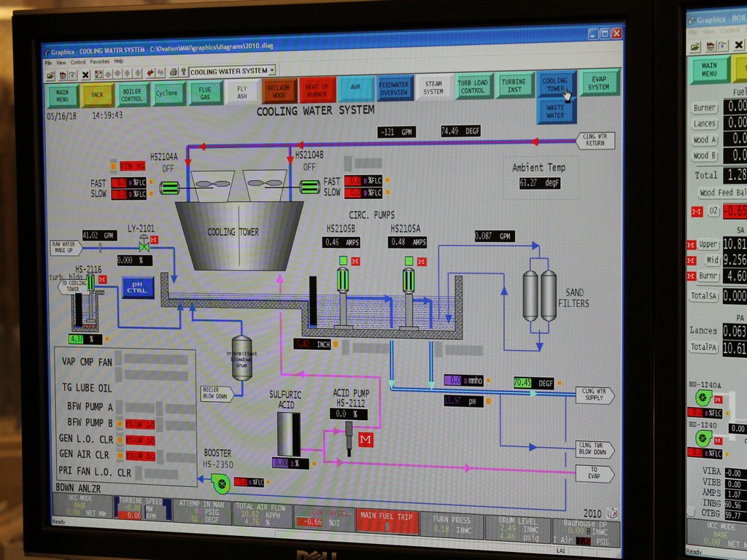Click the red back arrow toolbar icon
Image resolution: width=747 pixels, height=560 pixels.
tap(150, 73)
